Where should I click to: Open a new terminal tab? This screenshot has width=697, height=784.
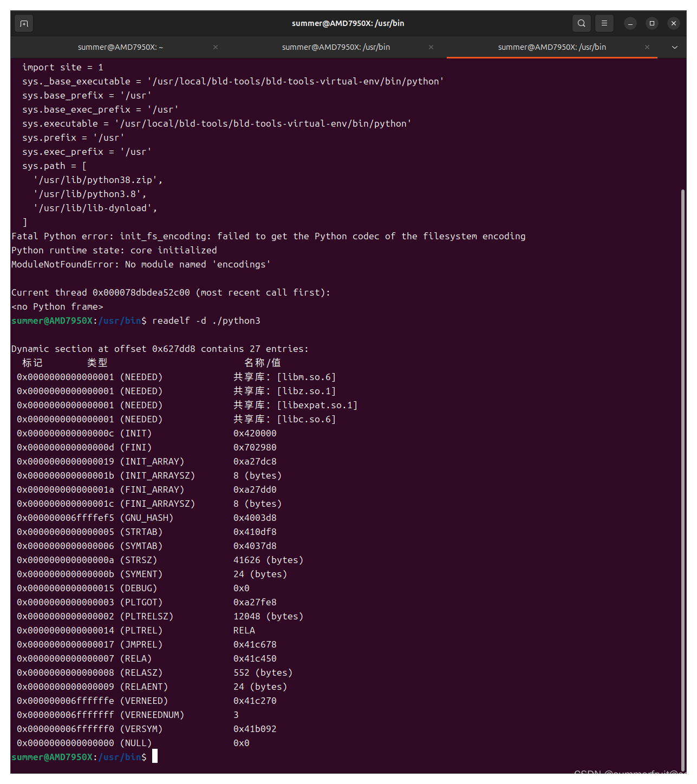[24, 23]
